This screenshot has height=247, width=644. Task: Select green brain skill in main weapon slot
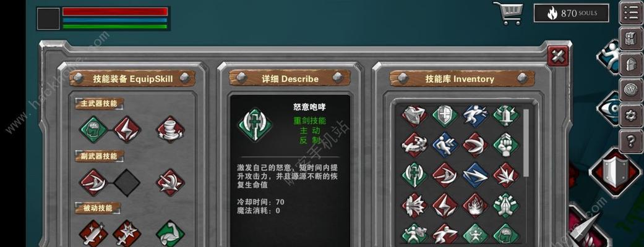(93, 129)
